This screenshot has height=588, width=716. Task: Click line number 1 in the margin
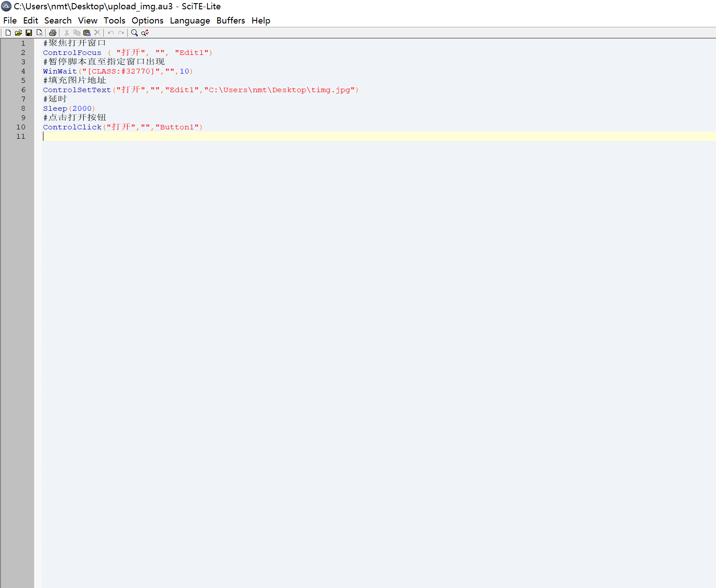pyautogui.click(x=23, y=43)
